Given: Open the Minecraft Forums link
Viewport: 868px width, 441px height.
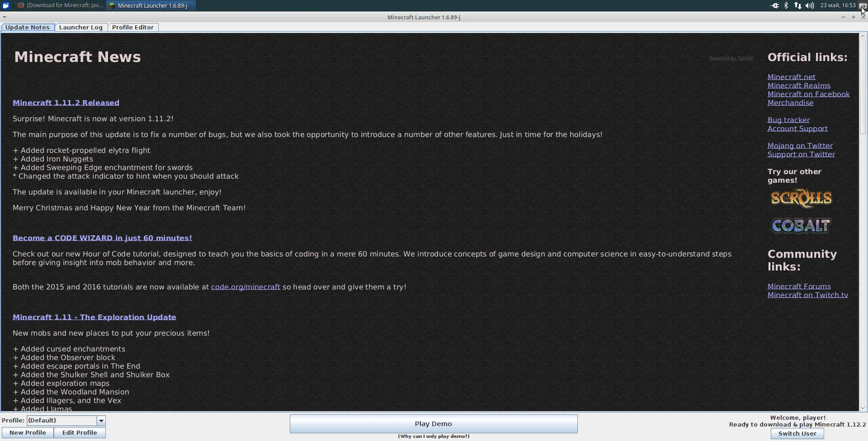Looking at the screenshot, I should [799, 286].
